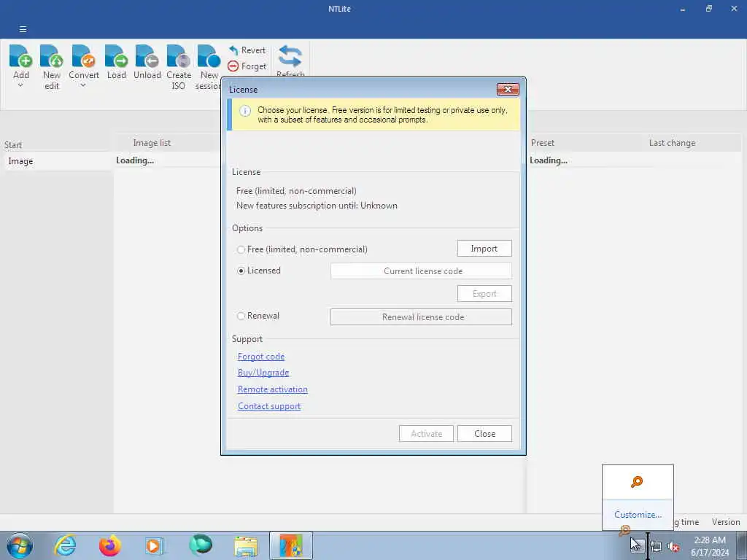This screenshot has height=560, width=747.
Task: Click the Preset column header
Action: click(x=543, y=143)
